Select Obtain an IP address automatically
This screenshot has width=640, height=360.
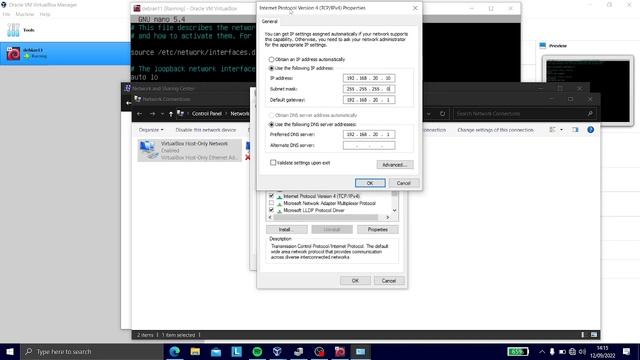point(271,60)
